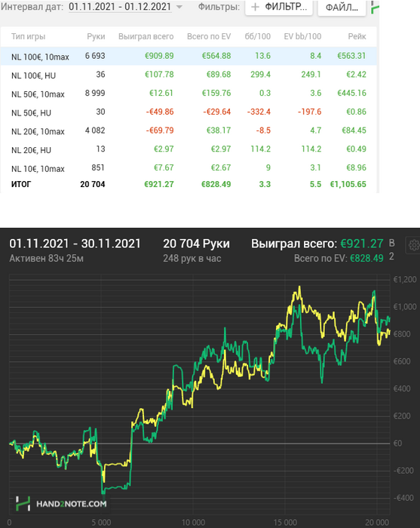Sort by the Руки column header

96,36
